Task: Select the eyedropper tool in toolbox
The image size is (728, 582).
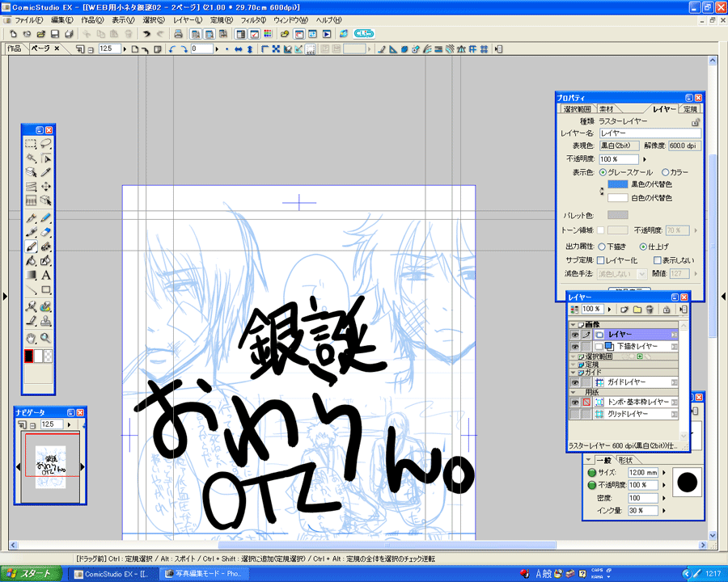Action: [x=45, y=172]
